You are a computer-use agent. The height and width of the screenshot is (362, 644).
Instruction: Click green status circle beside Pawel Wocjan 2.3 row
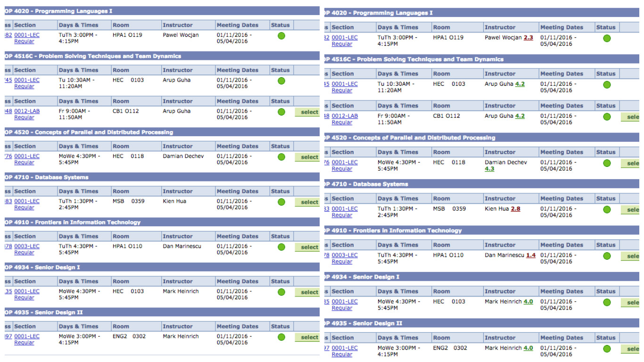(607, 38)
